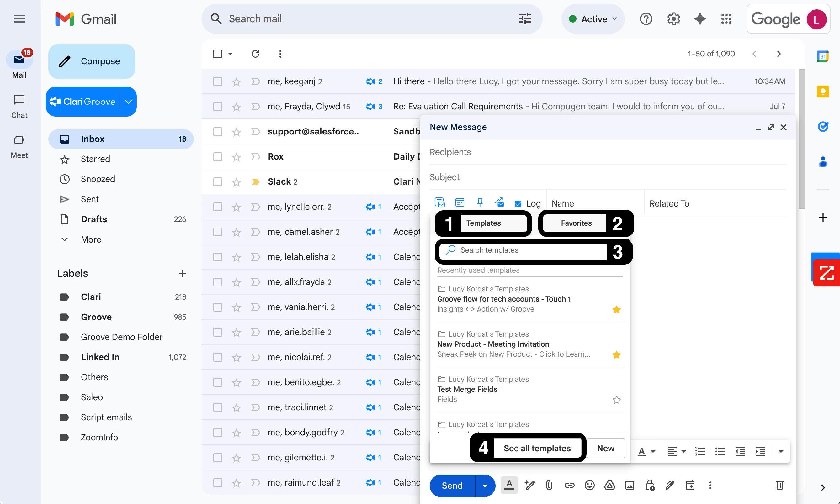Expand the Send options arrow

coord(485,486)
